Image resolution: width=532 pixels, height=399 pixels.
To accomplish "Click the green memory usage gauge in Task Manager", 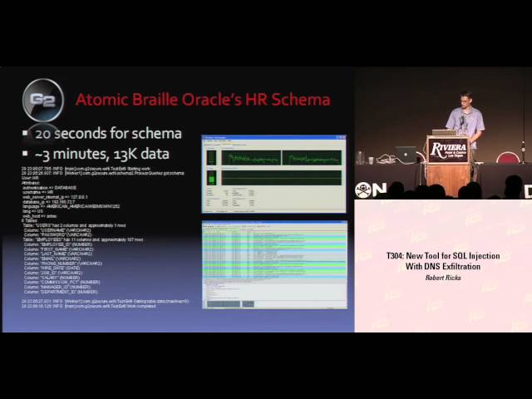I will click(211, 178).
